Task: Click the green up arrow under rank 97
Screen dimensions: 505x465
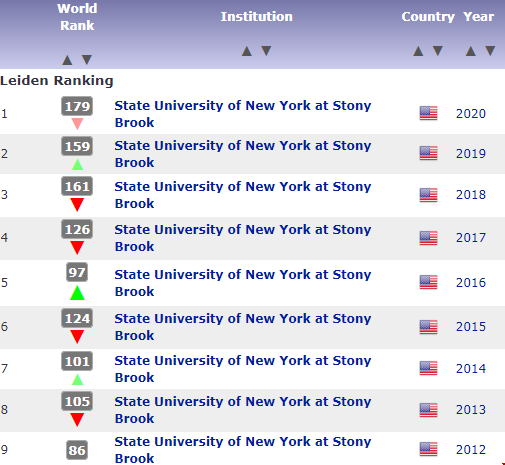Action: point(77,293)
